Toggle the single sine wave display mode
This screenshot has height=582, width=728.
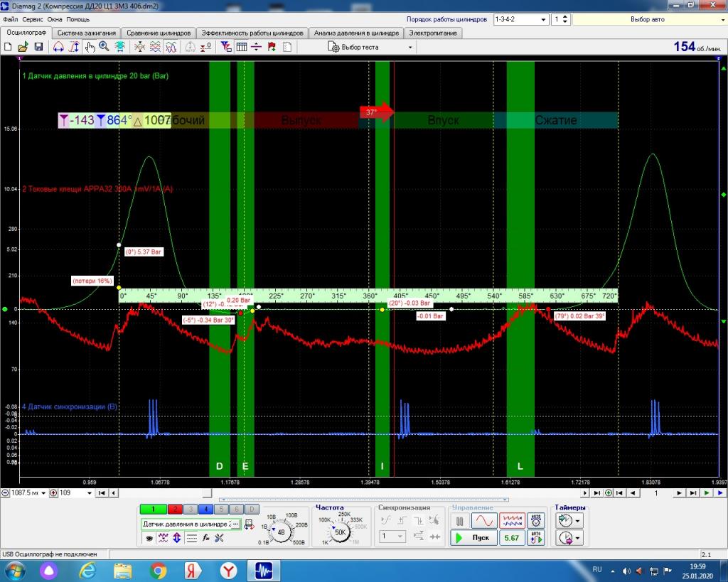tap(484, 521)
